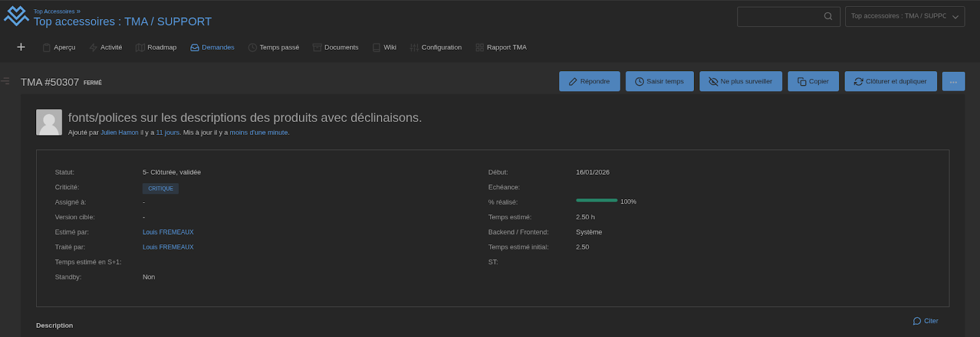Stop watching with Ne plus surveiller
This screenshot has width=980, height=337.
(x=741, y=81)
